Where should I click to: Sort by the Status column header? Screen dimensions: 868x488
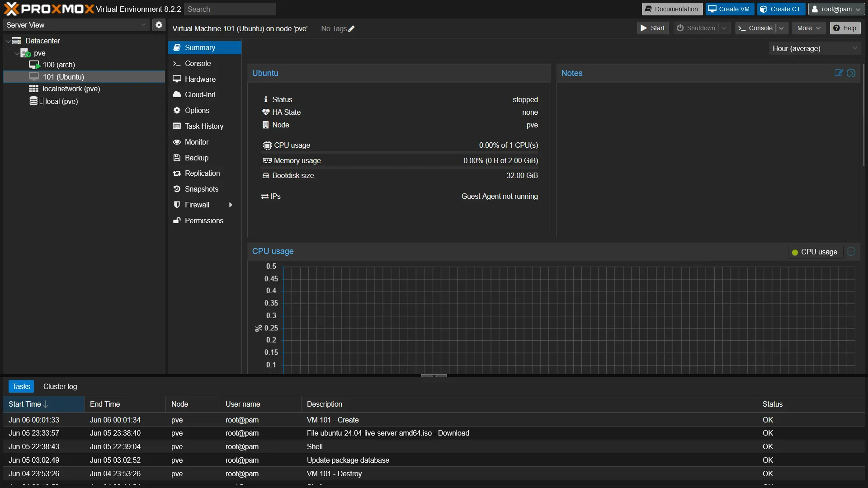click(811, 404)
